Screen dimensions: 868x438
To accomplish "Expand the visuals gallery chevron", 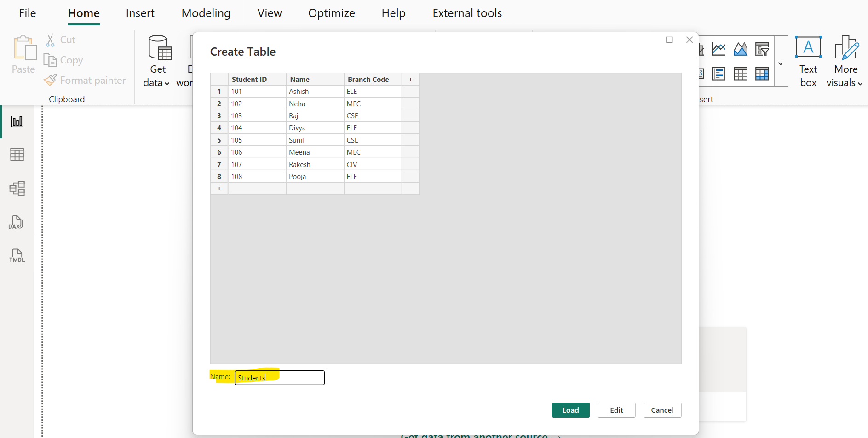I will [x=781, y=63].
